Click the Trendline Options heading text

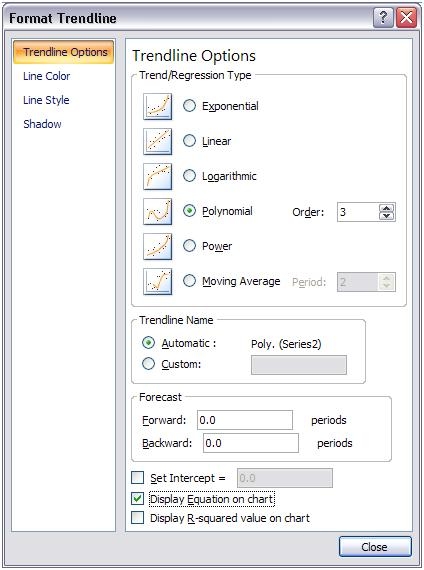tap(194, 56)
